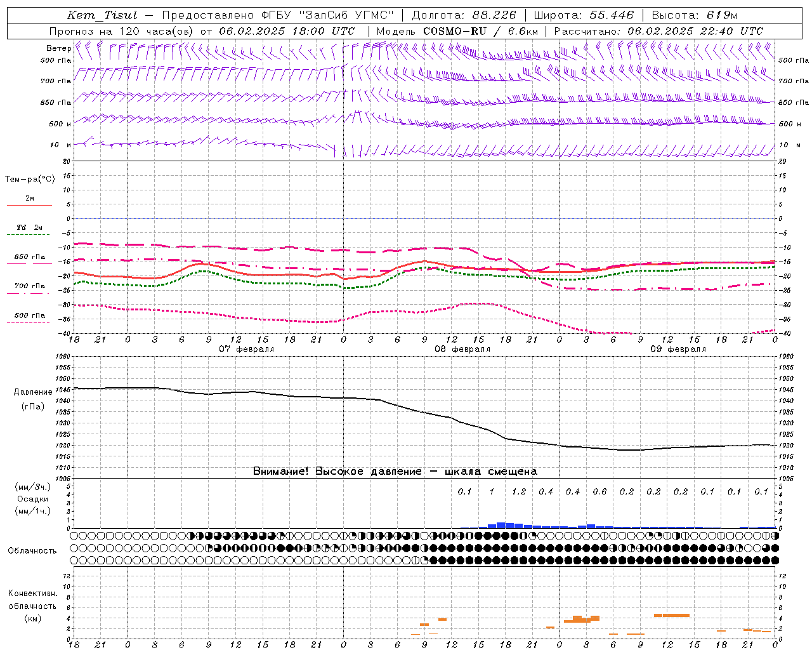The height and width of the screenshot is (650, 812).
Task: Click the station name Kem_Tisui in the header
Action: coord(102,15)
